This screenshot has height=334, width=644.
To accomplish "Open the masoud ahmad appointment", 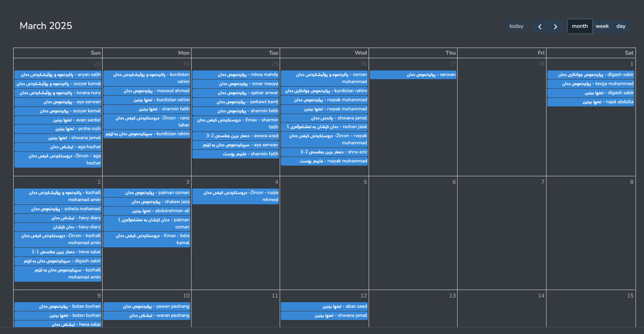I will pyautogui.click(x=147, y=91).
